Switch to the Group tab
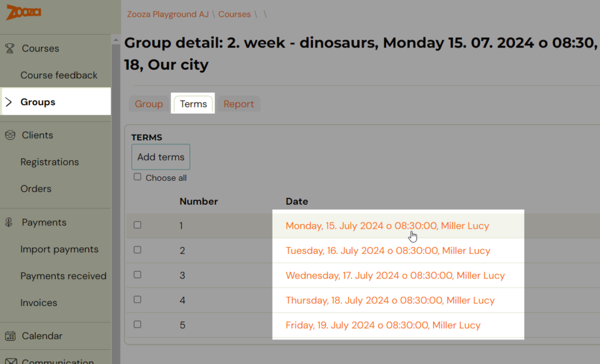 (149, 104)
